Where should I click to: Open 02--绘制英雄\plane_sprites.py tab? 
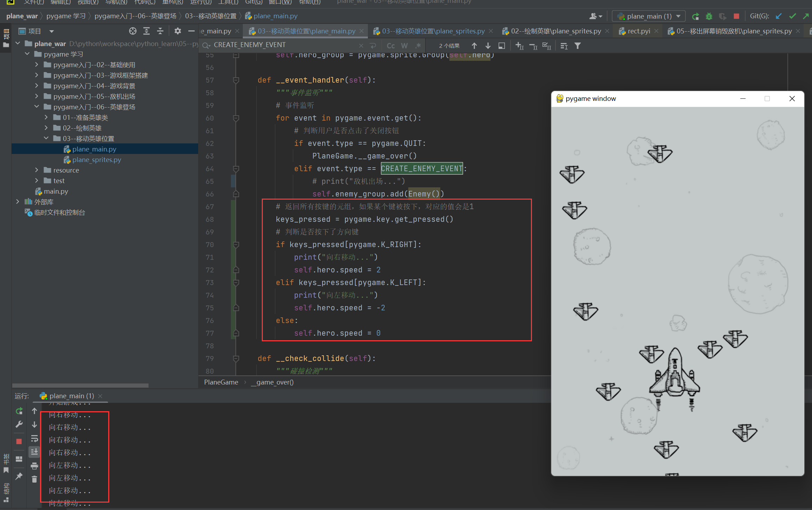click(555, 31)
